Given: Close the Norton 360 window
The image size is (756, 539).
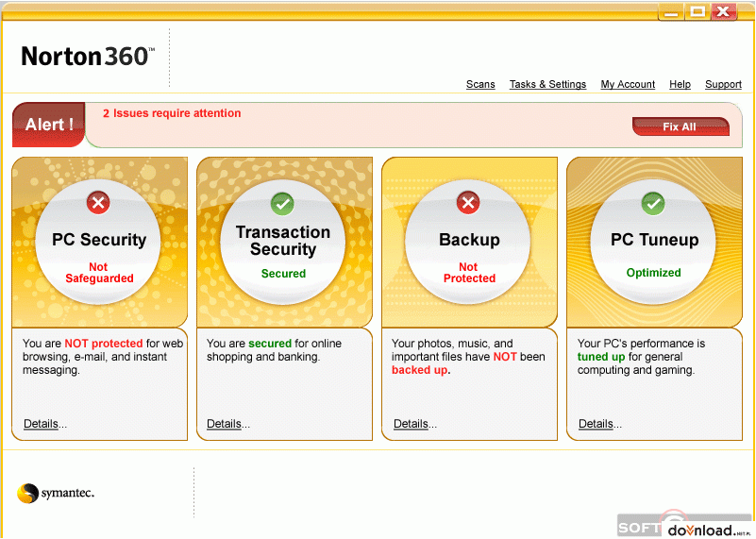Looking at the screenshot, I should click(x=723, y=11).
